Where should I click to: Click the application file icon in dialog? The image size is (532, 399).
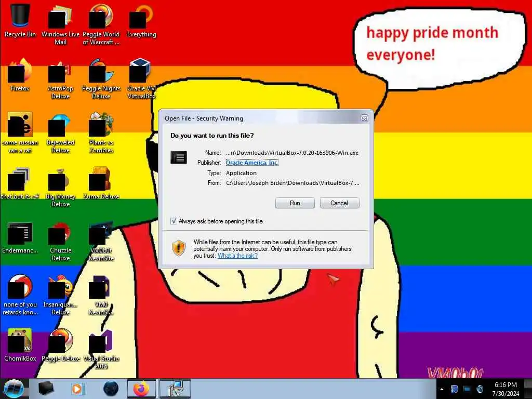point(179,157)
